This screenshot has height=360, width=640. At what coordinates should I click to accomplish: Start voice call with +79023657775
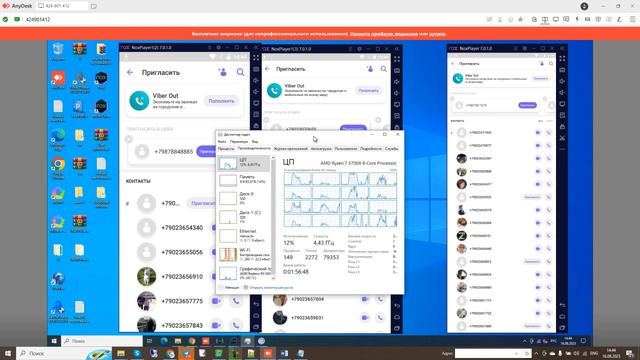coord(236,301)
